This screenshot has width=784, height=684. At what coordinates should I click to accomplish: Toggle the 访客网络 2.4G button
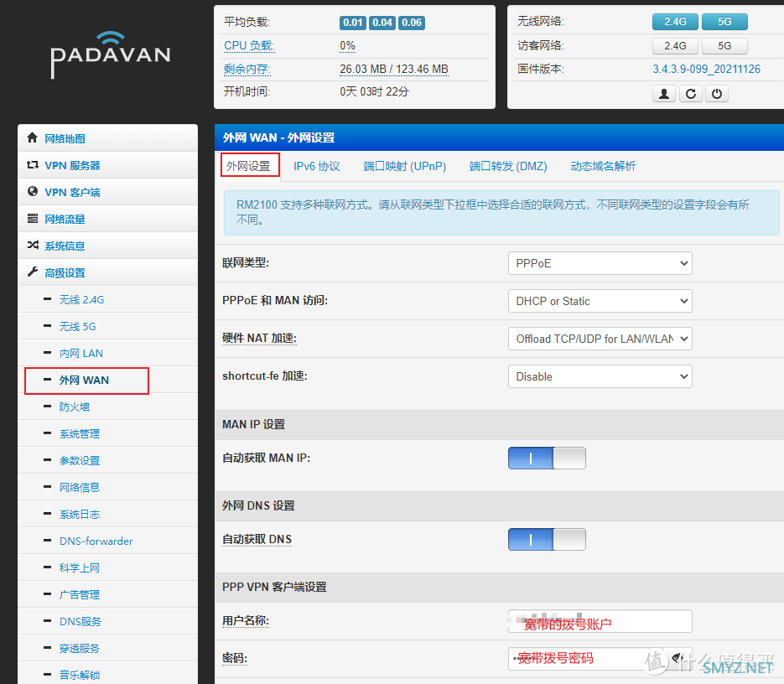pyautogui.click(x=675, y=46)
